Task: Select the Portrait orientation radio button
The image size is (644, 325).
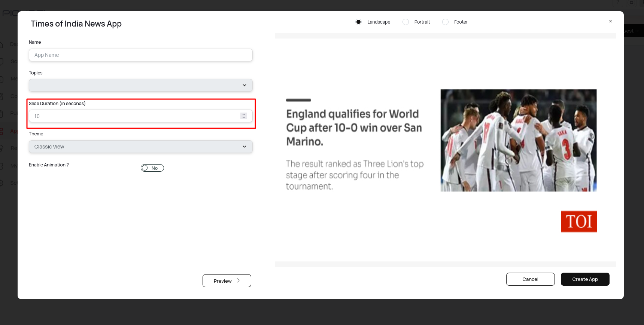Action: click(x=405, y=22)
